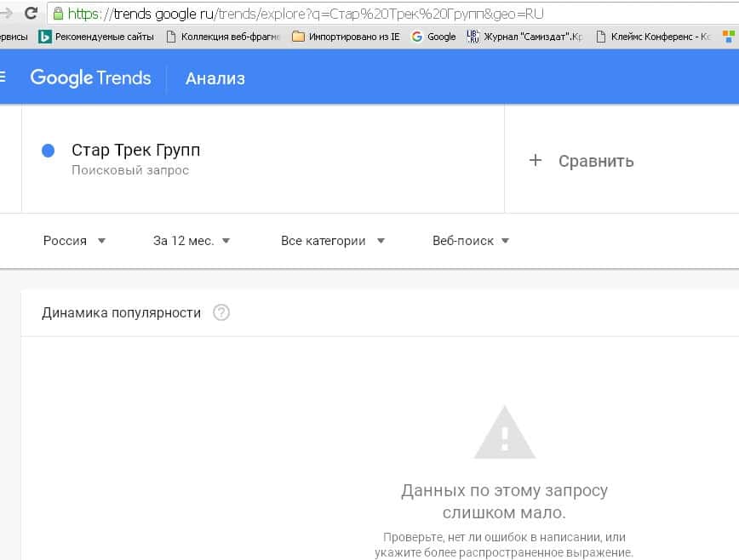This screenshot has width=739, height=560.
Task: Open the 'Клеймс Конференс' bookmark
Action: [x=653, y=37]
